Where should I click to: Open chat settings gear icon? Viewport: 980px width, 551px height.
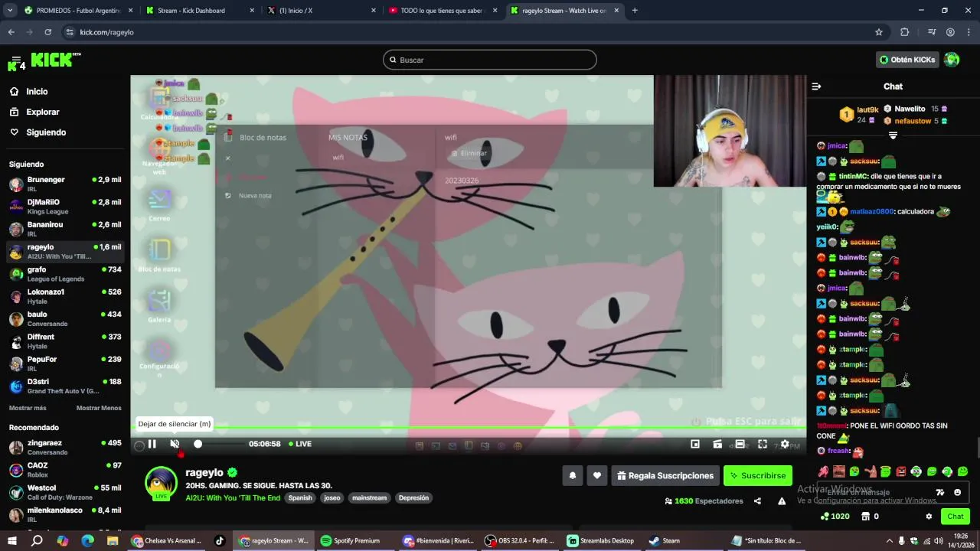[929, 517]
